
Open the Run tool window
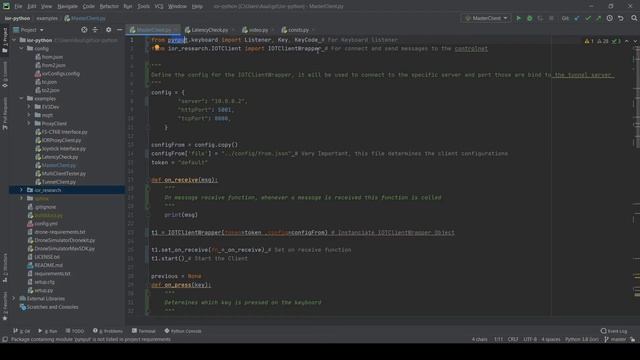coord(48,331)
